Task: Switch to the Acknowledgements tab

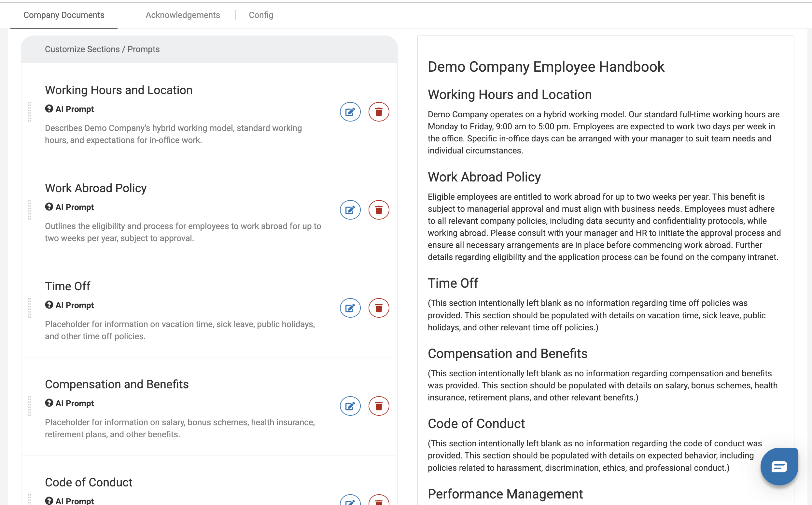Action: coord(183,15)
